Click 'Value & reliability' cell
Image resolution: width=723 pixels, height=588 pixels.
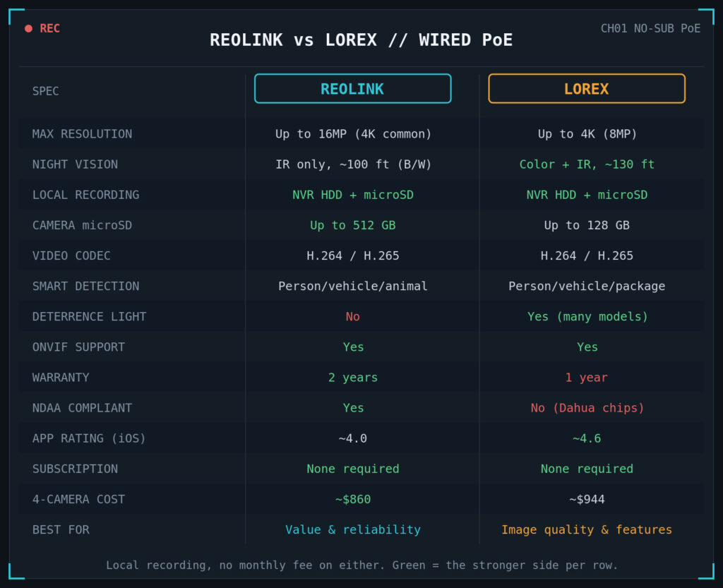(x=353, y=529)
